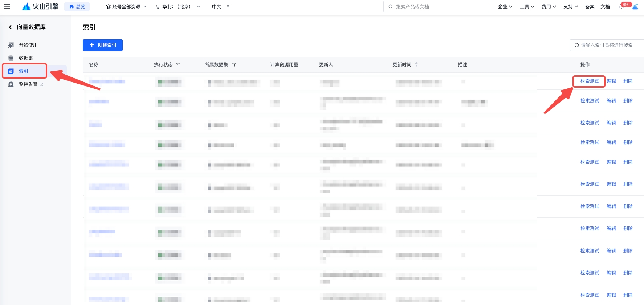Filter by 所属数据集 column filter icon
The image size is (644, 305).
[234, 65]
